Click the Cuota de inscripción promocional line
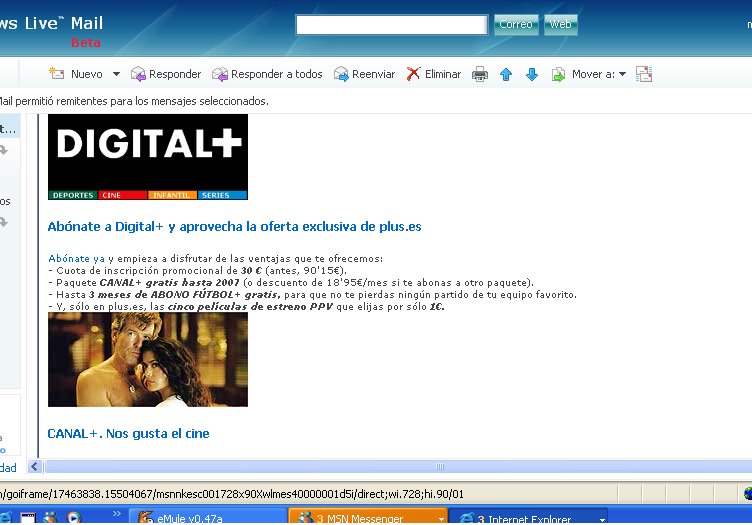This screenshot has width=752, height=525. coord(197,270)
